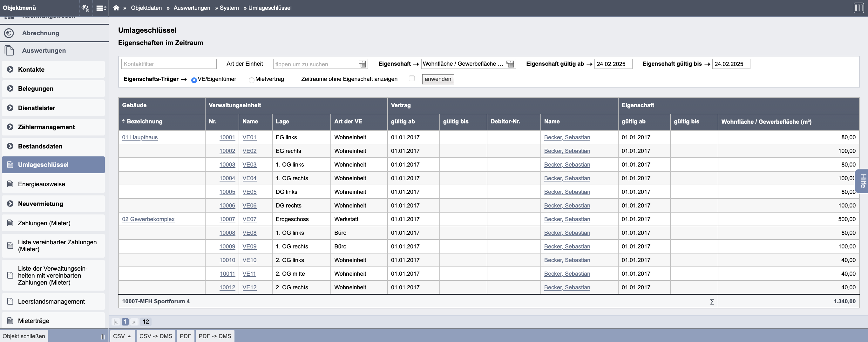Open Energieausweise in the sidebar

click(53, 184)
